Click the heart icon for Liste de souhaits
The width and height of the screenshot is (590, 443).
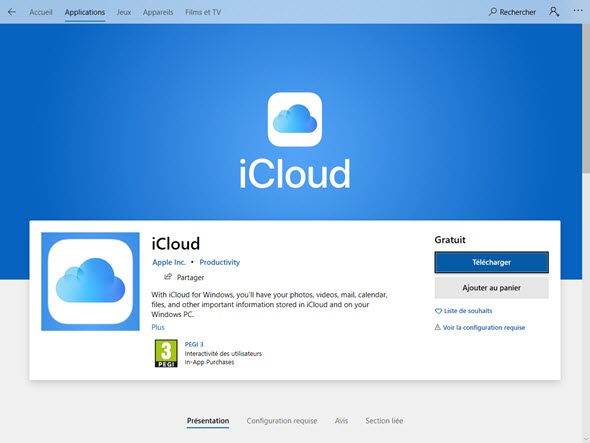coord(438,311)
